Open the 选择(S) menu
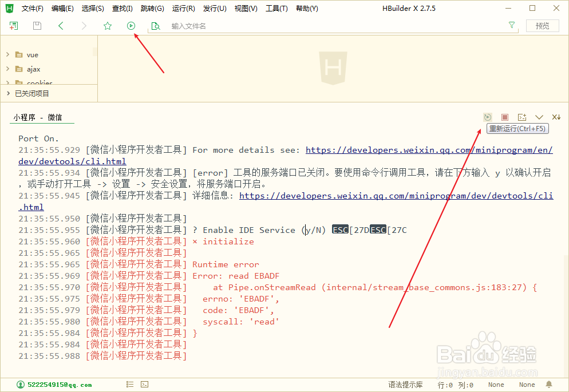The height and width of the screenshot is (392, 569). point(93,9)
